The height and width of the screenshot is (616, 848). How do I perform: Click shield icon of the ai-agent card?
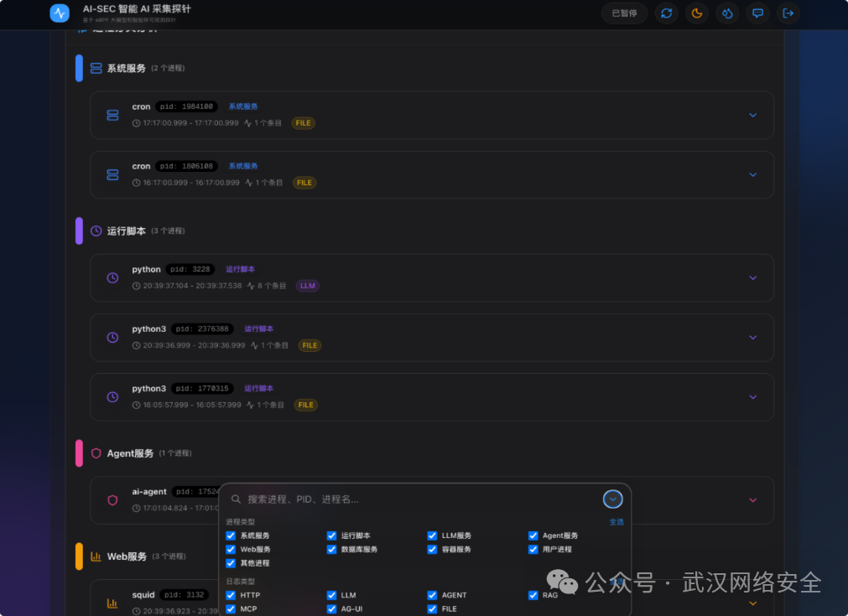point(112,500)
